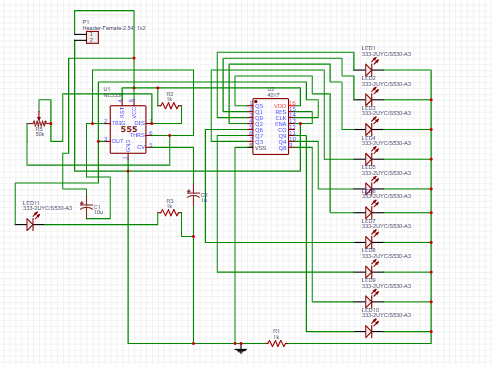Image resolution: width=492 pixels, height=365 pixels.
Task: Select the LED8 diode symbol
Action: coord(371,269)
